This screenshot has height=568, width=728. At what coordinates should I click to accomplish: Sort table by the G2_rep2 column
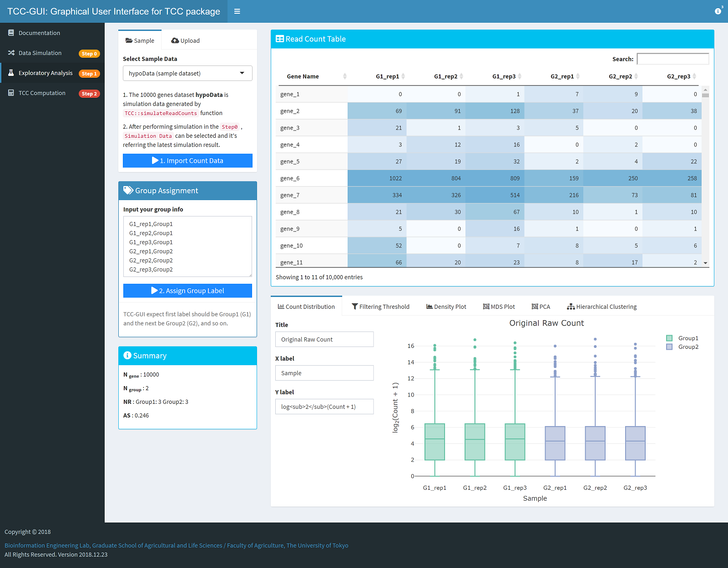(620, 76)
